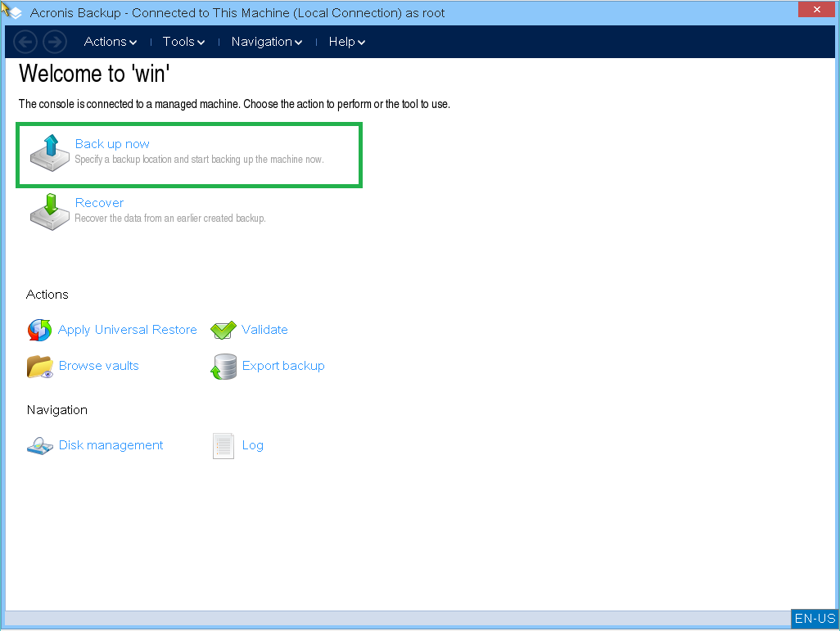Open the Recover link

click(99, 203)
